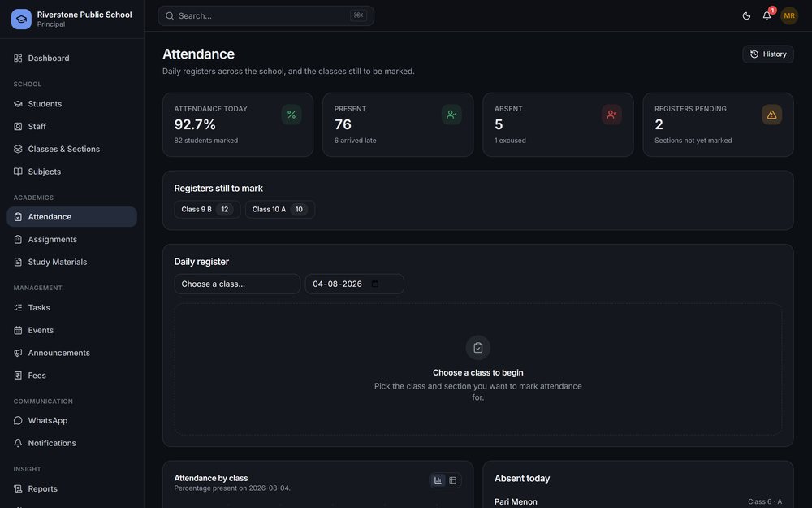
Task: Click the percent icon on Attendance Today card
Action: 292,115
